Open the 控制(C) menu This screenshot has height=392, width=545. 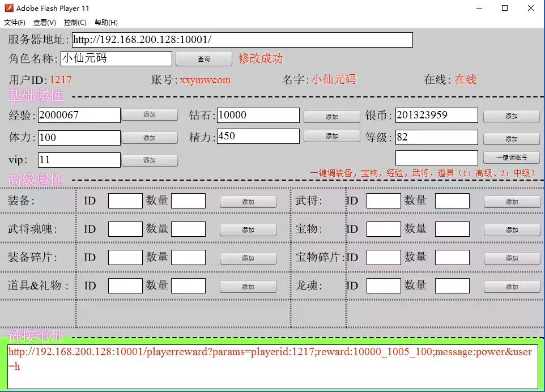[x=75, y=23]
